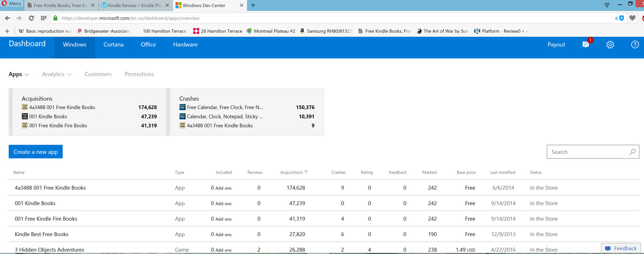Expand the Apps dropdown menu
This screenshot has width=644, height=254.
19,74
